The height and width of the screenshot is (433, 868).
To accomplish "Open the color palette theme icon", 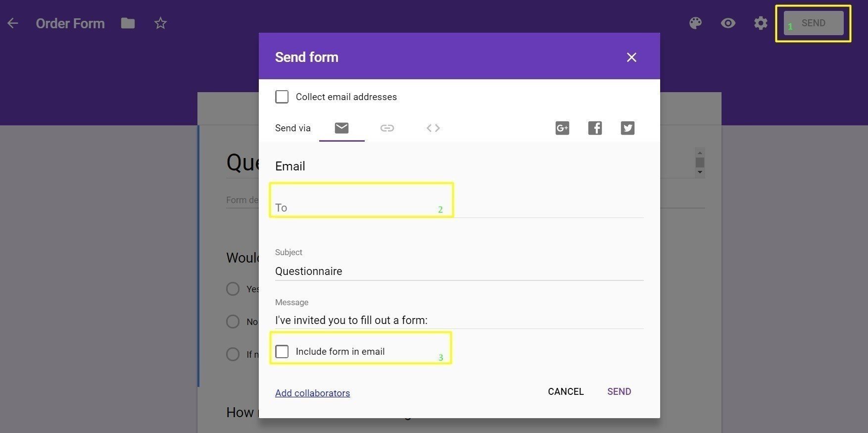I will 695,23.
